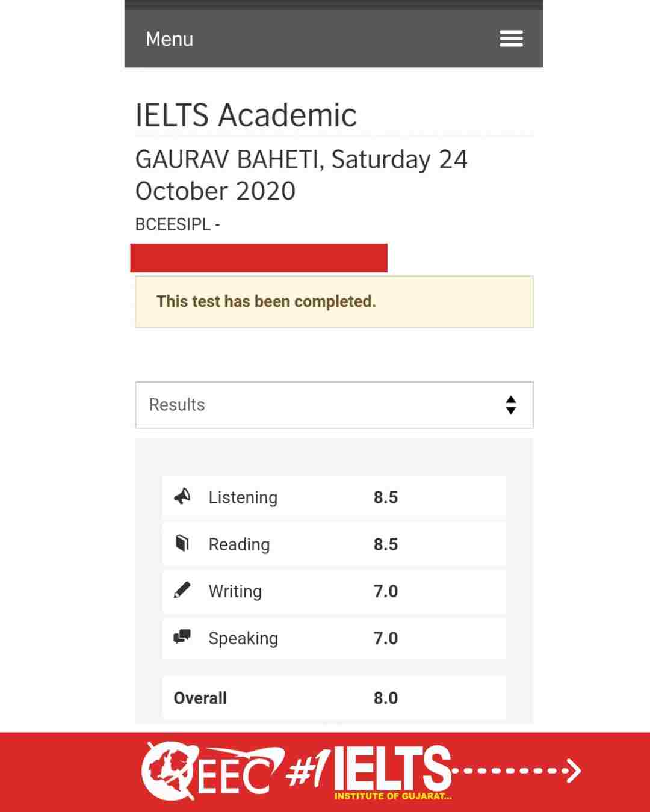Click the Speaking chat bubbles icon
The width and height of the screenshot is (650, 812).
182,636
